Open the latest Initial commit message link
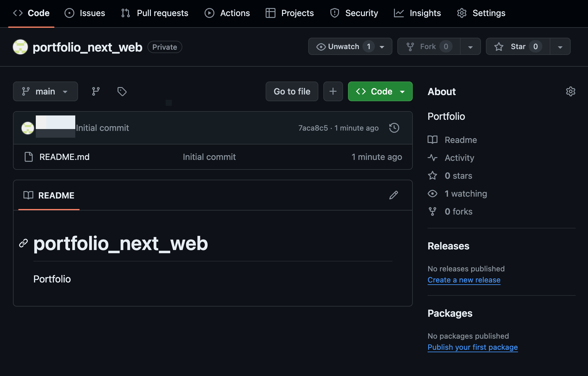This screenshot has height=376, width=588. click(x=102, y=128)
